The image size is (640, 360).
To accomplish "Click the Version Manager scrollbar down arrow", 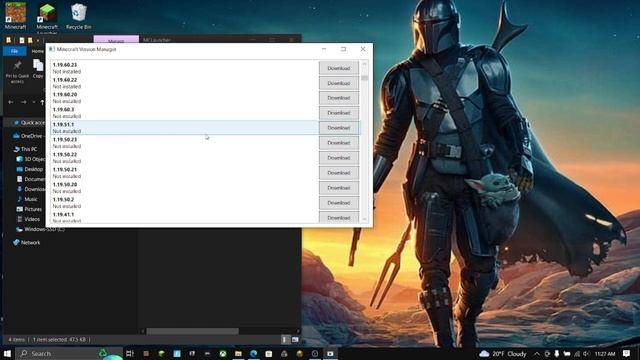I will [x=364, y=220].
